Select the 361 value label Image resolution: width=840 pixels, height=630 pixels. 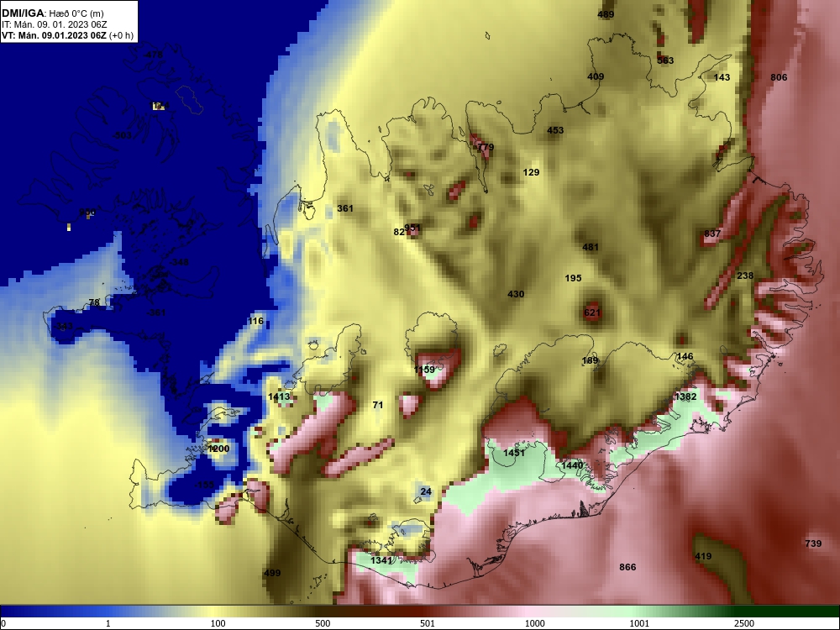coord(345,208)
